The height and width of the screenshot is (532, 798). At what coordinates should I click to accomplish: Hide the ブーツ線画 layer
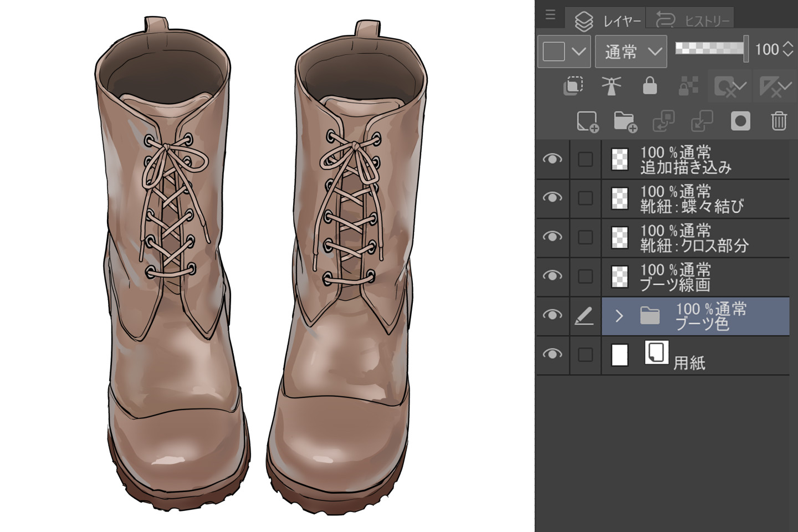pos(552,276)
